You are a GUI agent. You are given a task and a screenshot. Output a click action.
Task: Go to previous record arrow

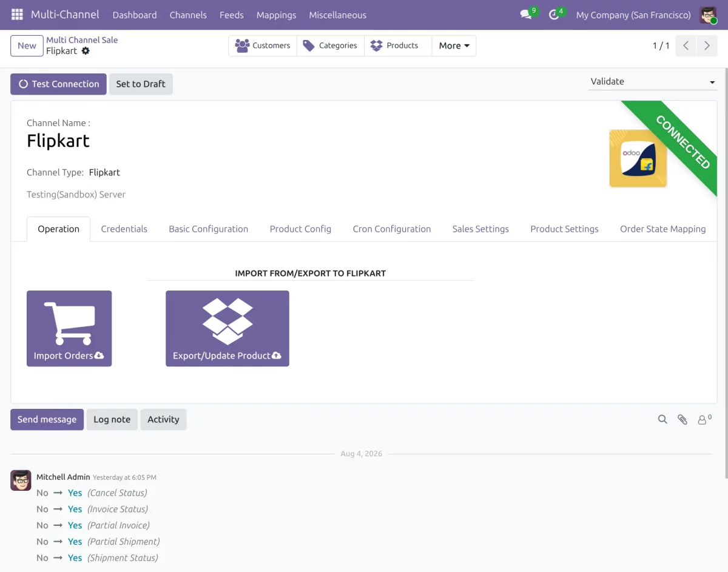point(686,45)
